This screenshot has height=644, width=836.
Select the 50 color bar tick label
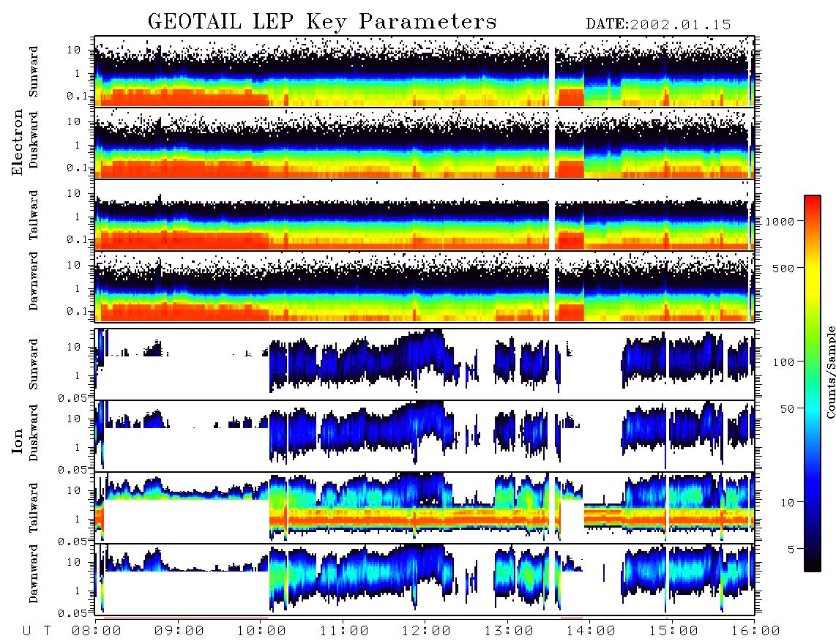[x=787, y=409]
